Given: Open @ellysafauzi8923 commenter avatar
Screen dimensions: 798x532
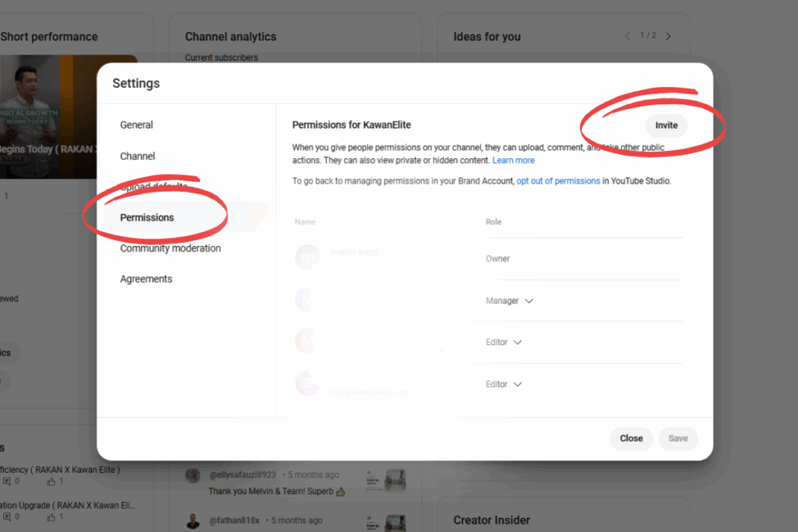Looking at the screenshot, I should [192, 476].
